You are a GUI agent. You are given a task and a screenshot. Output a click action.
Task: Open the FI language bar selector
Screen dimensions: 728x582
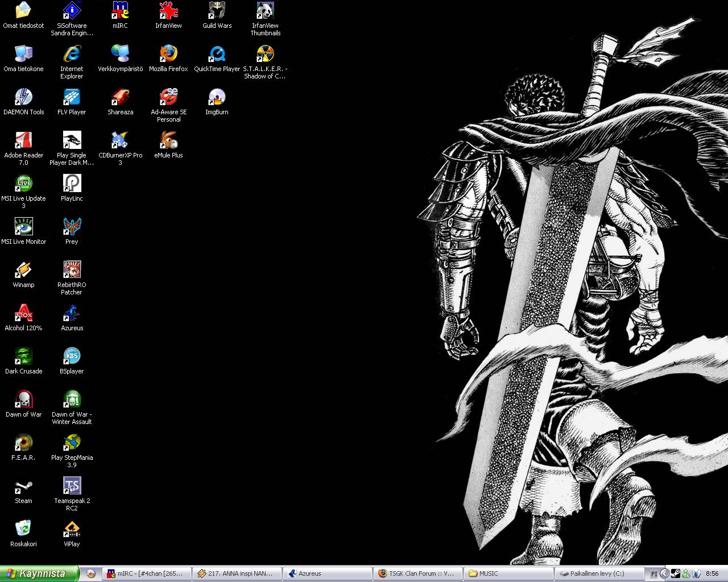tap(654, 573)
